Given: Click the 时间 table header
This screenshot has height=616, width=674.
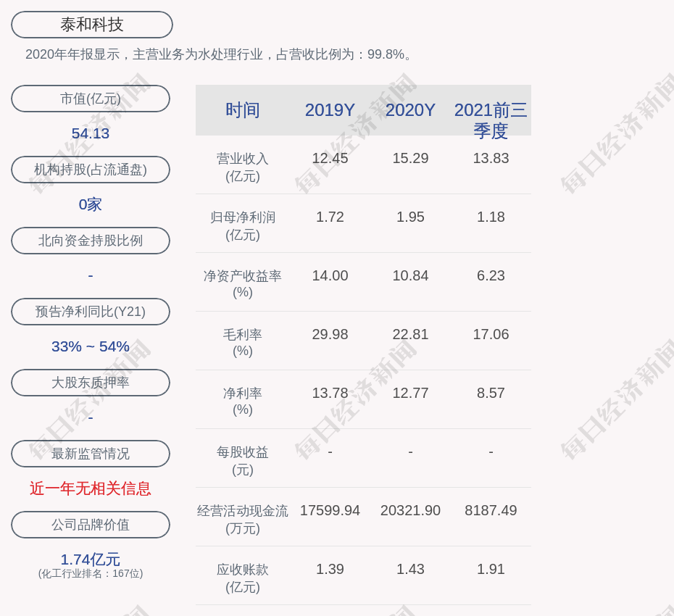Looking at the screenshot, I should (243, 110).
